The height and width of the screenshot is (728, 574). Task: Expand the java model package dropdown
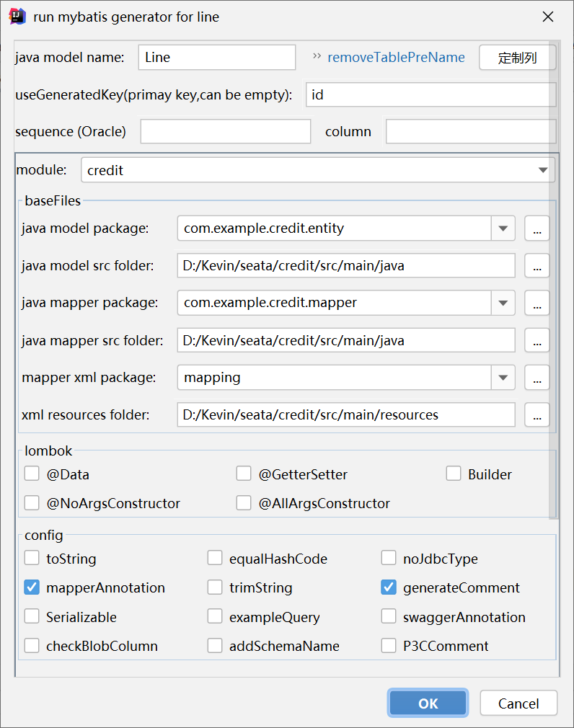503,228
